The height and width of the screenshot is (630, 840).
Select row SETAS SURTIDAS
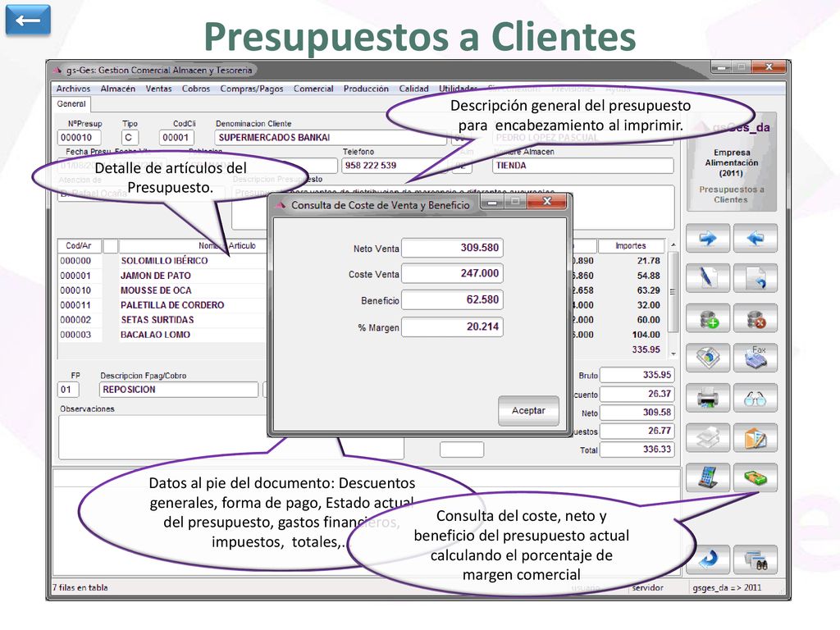(x=157, y=320)
